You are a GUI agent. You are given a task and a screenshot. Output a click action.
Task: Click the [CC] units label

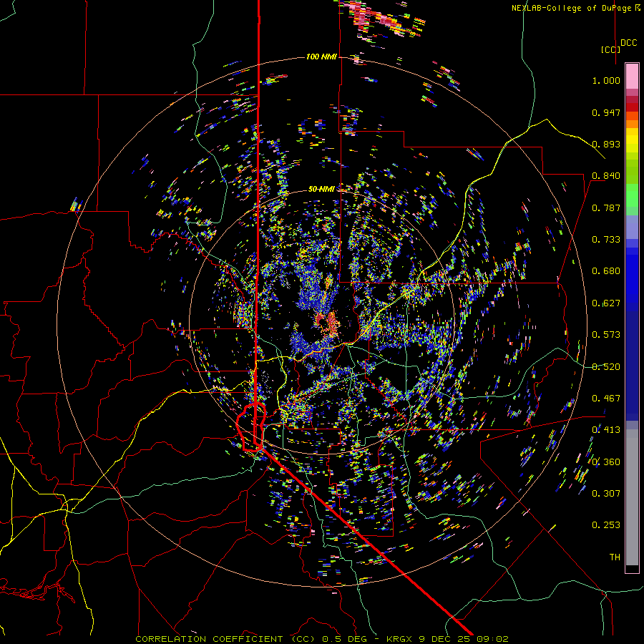click(x=610, y=49)
